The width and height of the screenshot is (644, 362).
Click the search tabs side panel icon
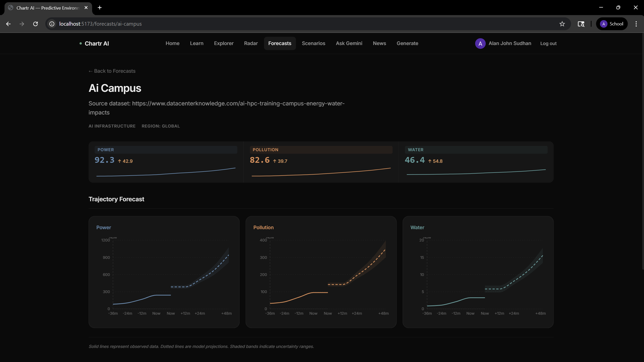click(581, 24)
